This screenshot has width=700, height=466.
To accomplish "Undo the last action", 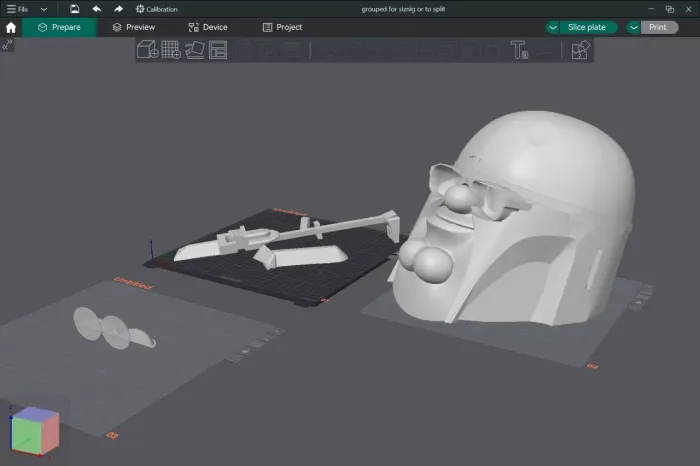I will pos(96,9).
